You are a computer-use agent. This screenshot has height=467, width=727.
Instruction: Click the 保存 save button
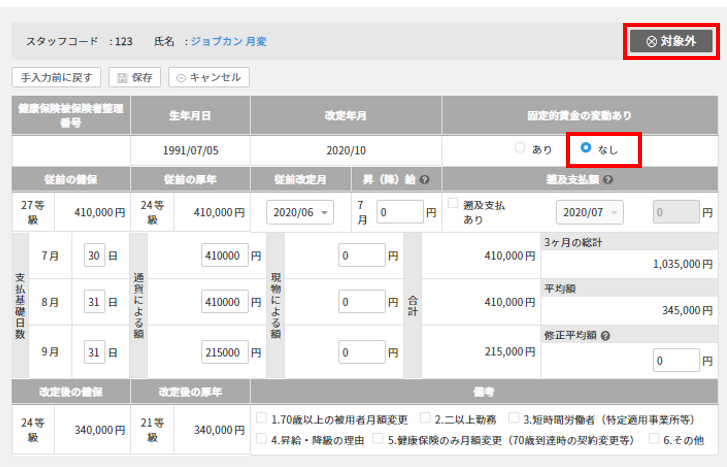[x=133, y=77]
